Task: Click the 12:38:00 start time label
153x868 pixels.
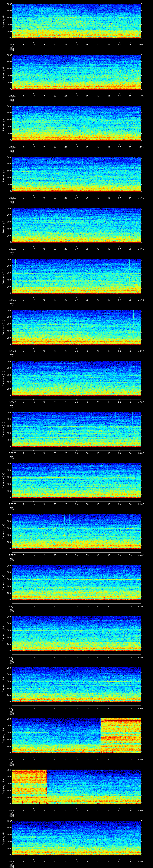Action: 12,504
